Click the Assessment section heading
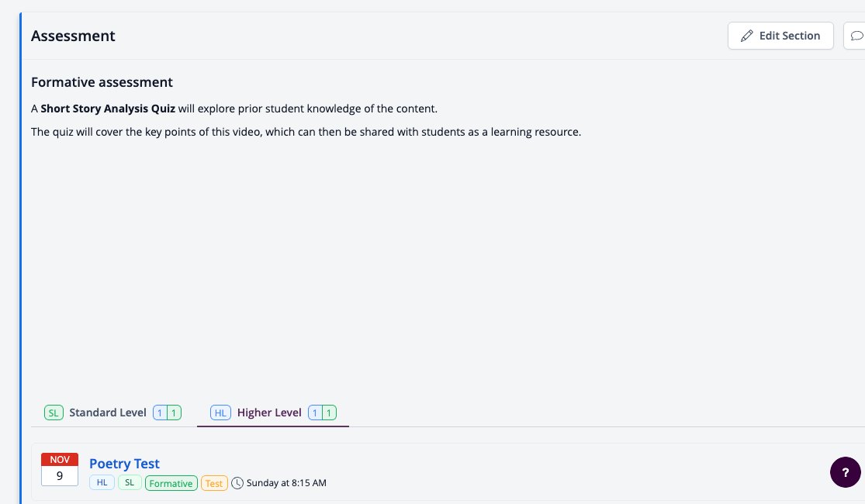 pos(73,36)
